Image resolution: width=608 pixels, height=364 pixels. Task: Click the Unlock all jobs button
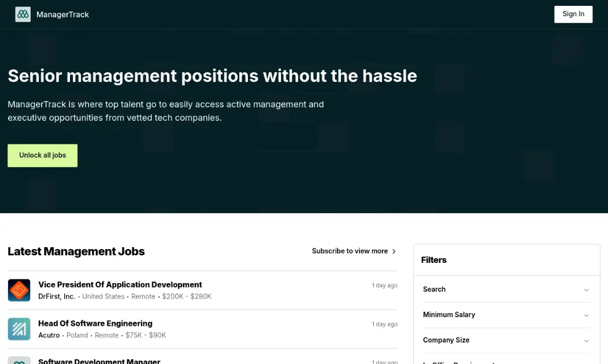coord(42,155)
